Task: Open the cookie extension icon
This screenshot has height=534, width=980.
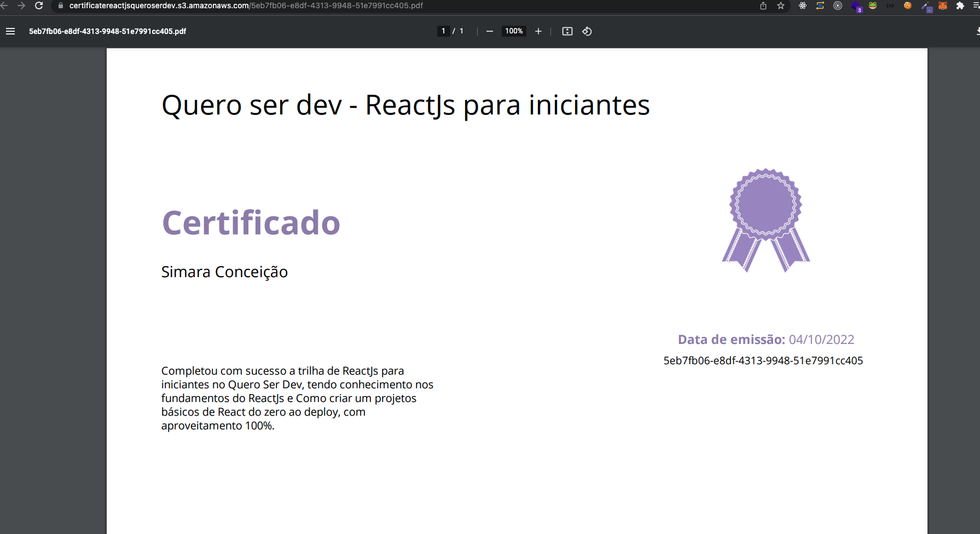Action: point(908,5)
